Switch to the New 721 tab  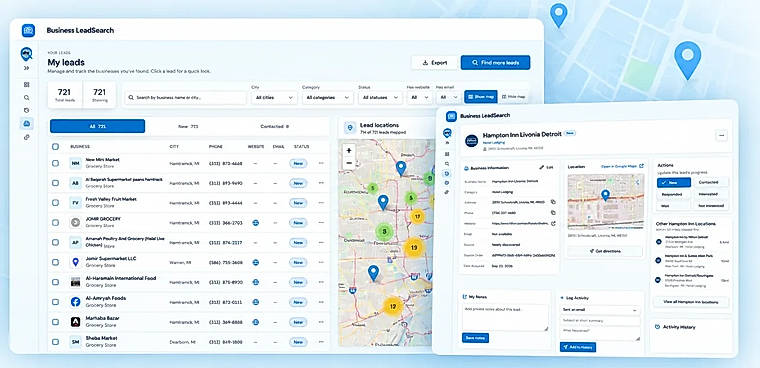coord(188,126)
